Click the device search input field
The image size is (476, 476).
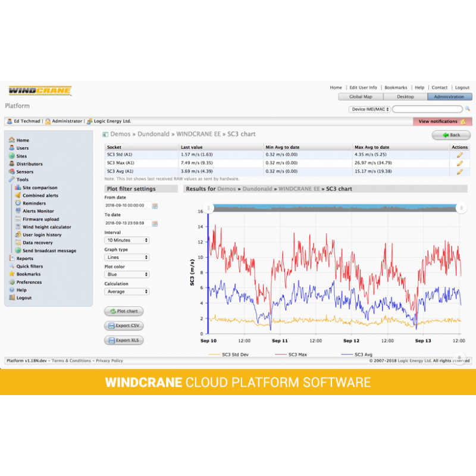pos(427,109)
